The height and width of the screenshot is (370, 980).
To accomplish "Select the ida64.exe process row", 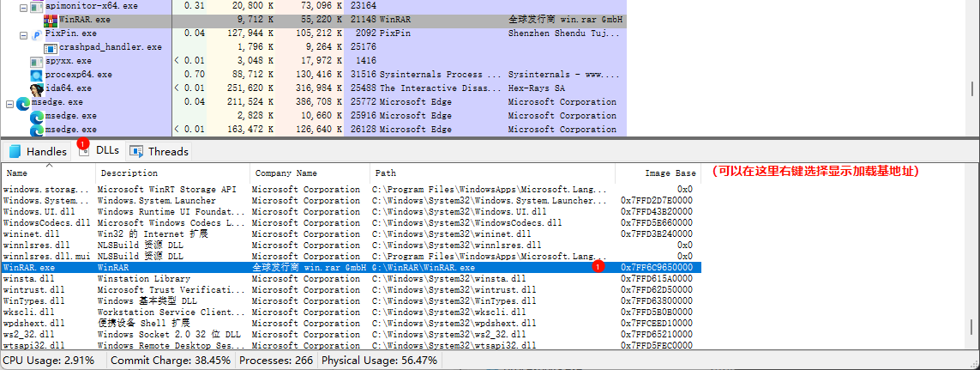I will point(314,89).
